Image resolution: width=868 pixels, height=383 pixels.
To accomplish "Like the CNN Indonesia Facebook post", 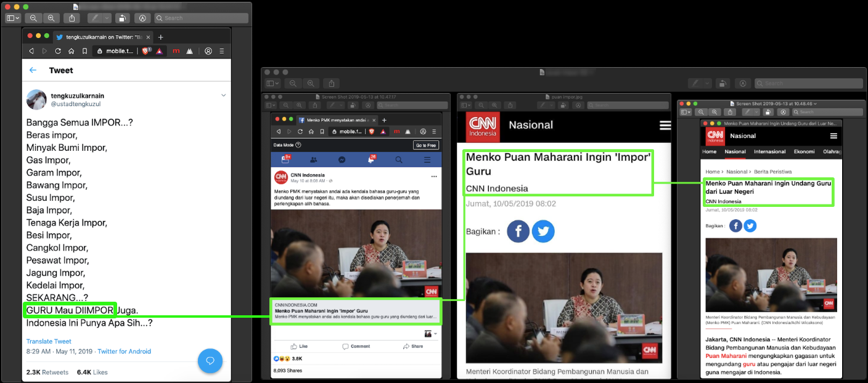I will pos(299,346).
